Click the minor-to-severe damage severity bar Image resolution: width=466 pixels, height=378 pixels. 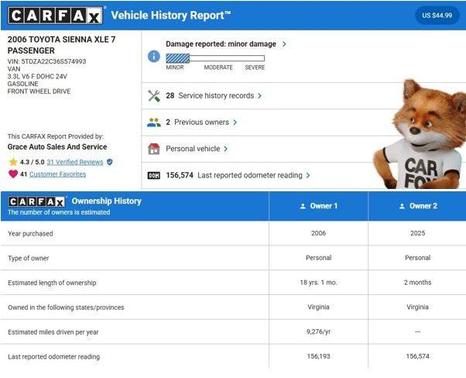pyautogui.click(x=215, y=58)
